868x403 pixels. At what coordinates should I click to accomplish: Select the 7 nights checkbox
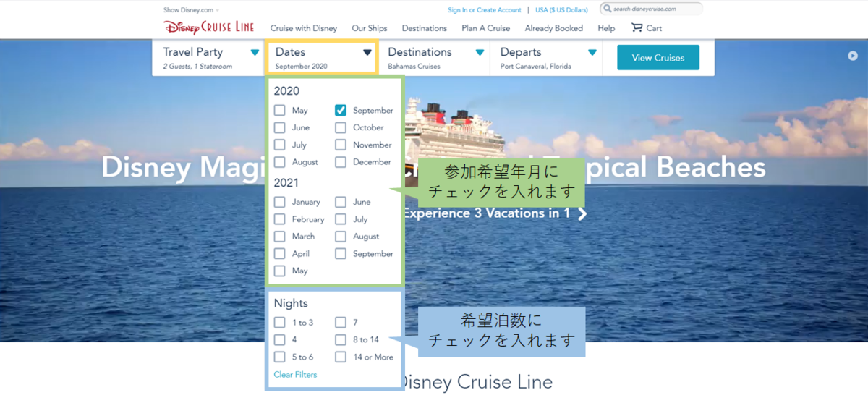tap(340, 323)
